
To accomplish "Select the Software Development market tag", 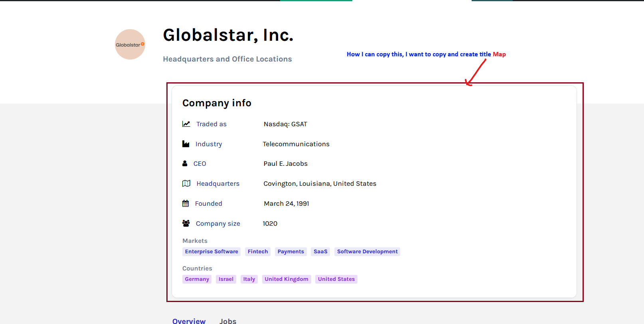I will coord(367,252).
